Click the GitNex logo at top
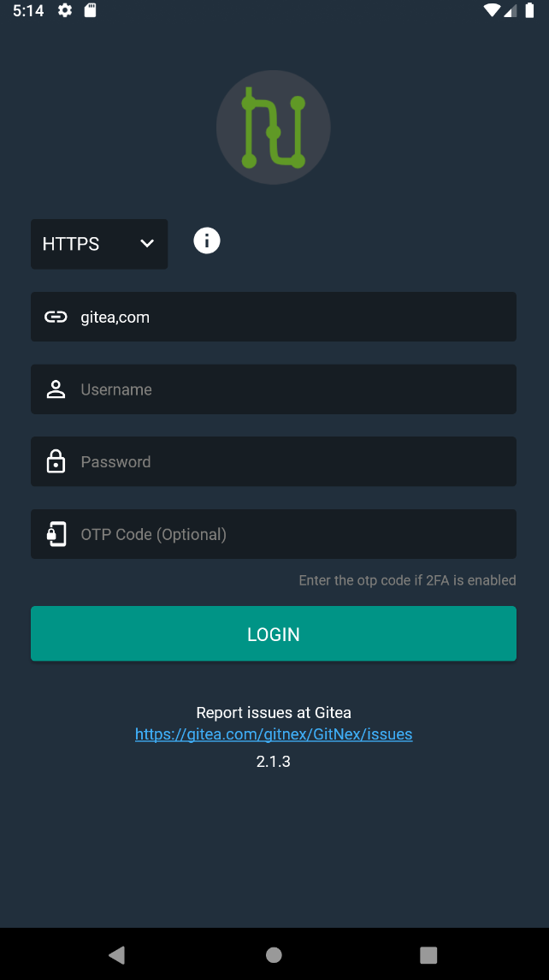 (274, 128)
